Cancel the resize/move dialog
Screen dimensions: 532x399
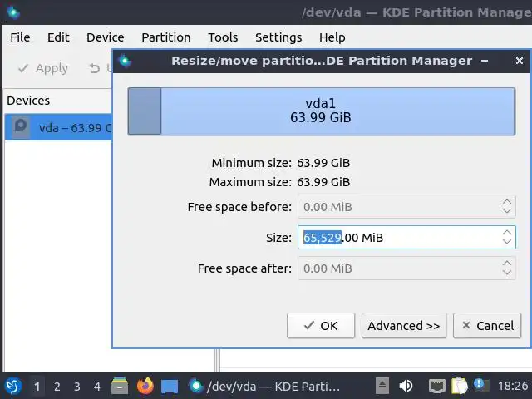point(487,325)
